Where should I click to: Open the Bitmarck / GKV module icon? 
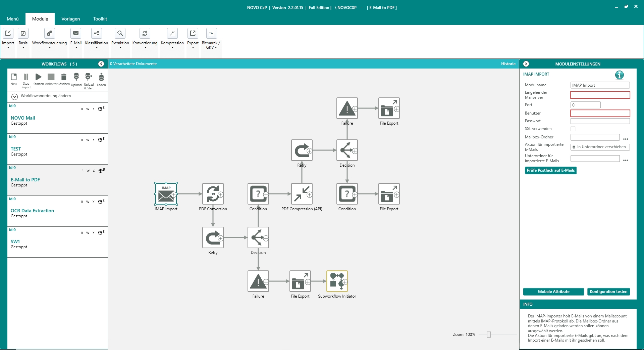coord(211,33)
